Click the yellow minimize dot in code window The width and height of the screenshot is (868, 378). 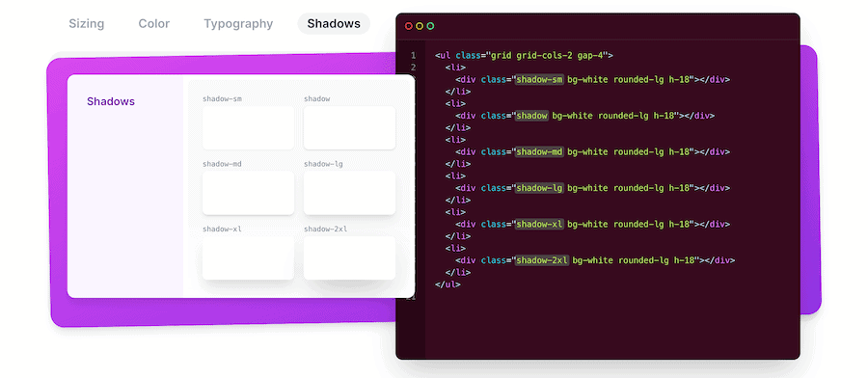420,26
